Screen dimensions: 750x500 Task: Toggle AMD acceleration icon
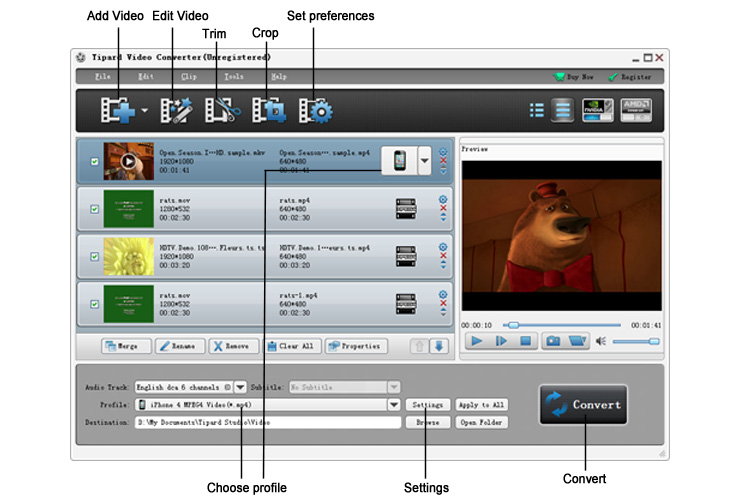636,110
